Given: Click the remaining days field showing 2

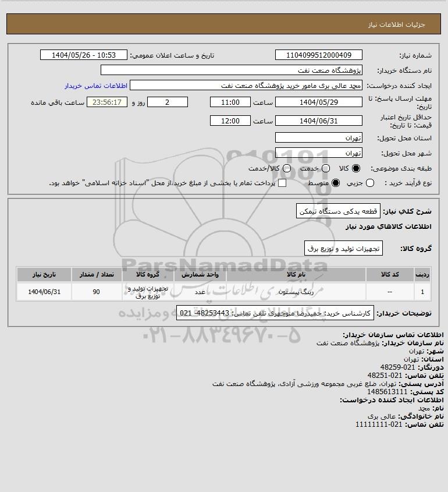Looking at the screenshot, I should click(x=168, y=102).
